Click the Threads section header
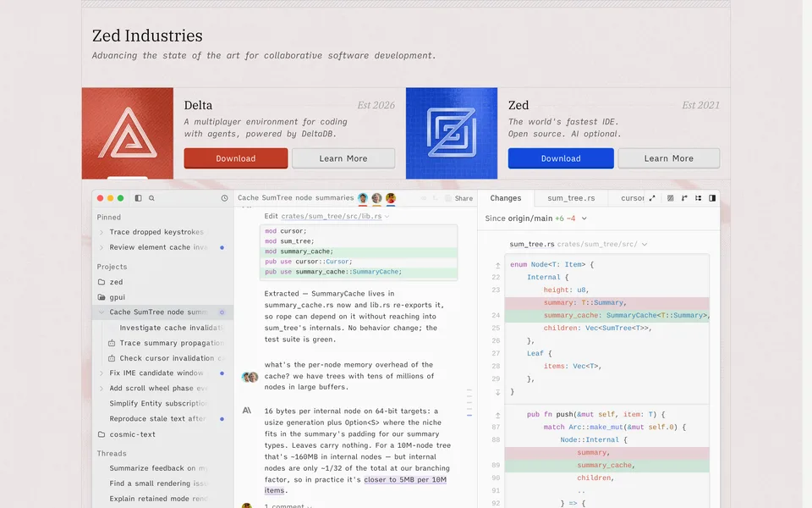The image size is (812, 508). pos(112,453)
